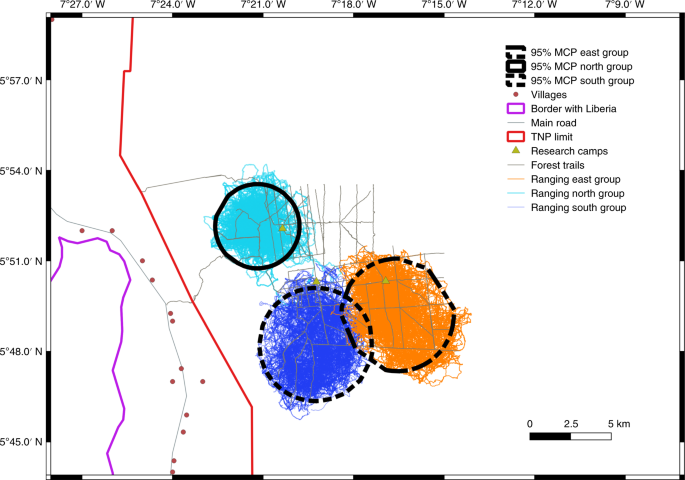This screenshot has height=480, width=685.
Task: Click the research camp triangle above south group
Action: (x=316, y=281)
